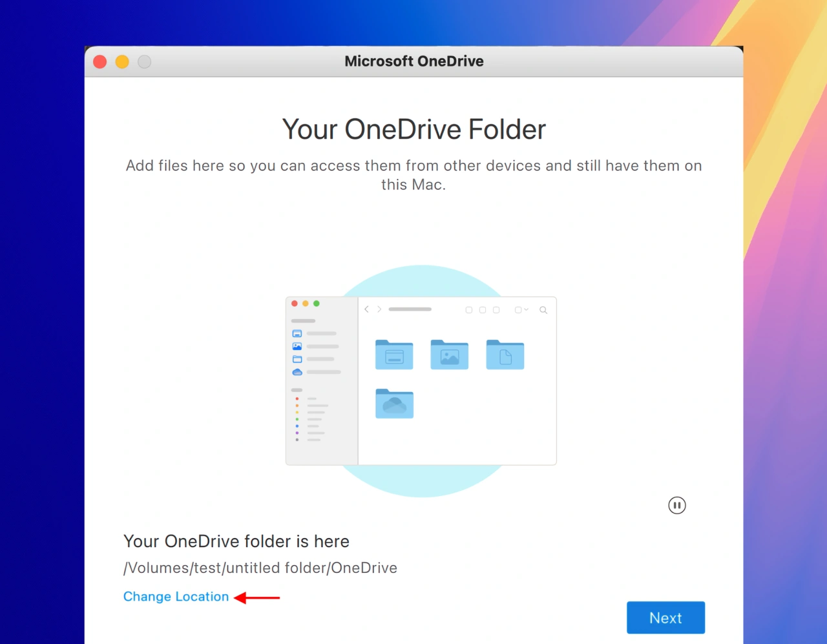
Task: Click the pictures folder in the illustration
Action: point(449,355)
